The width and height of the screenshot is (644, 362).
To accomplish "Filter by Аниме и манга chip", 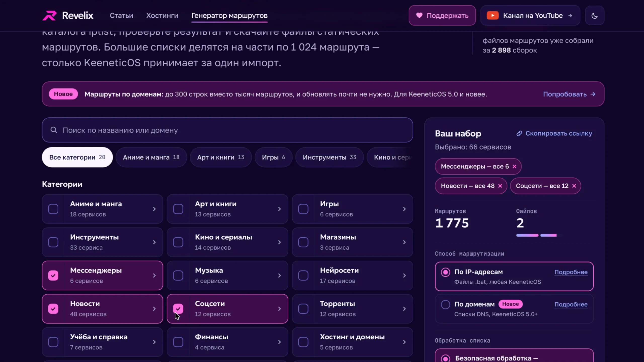I will pyautogui.click(x=151, y=157).
